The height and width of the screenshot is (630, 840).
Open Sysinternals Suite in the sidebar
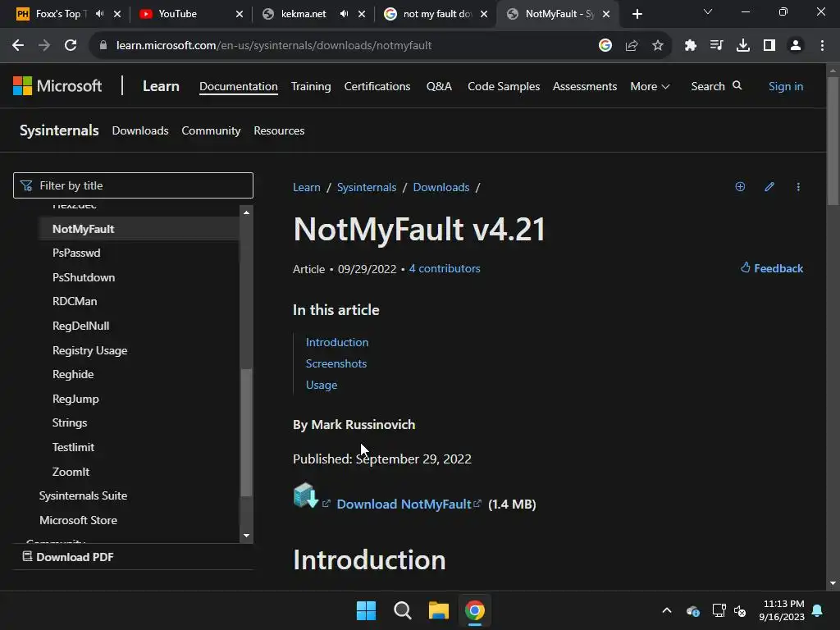tap(83, 495)
